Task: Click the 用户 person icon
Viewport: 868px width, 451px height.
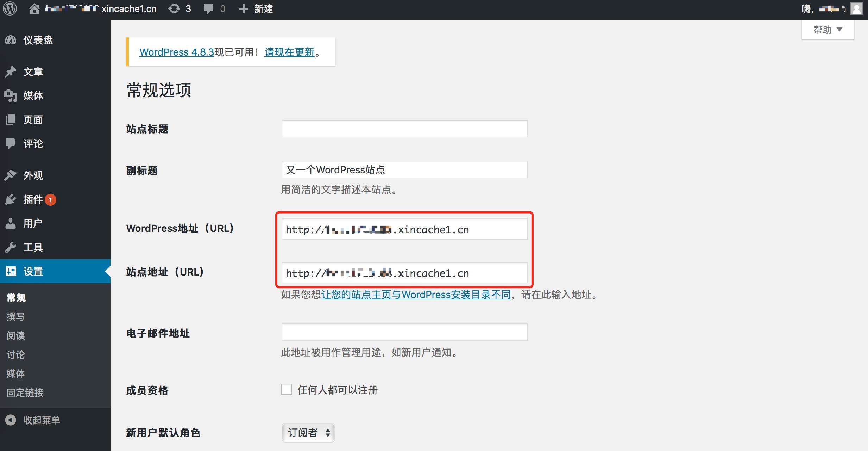Action: tap(11, 223)
